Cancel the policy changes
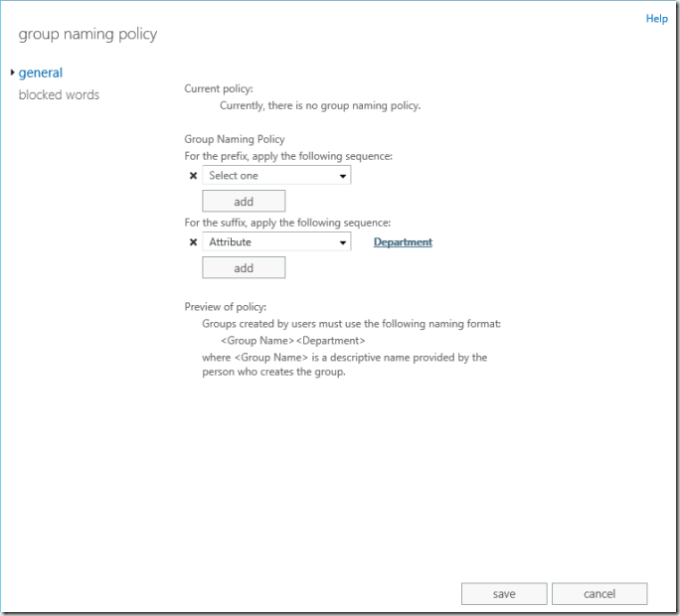The height and width of the screenshot is (616, 680). [x=599, y=594]
